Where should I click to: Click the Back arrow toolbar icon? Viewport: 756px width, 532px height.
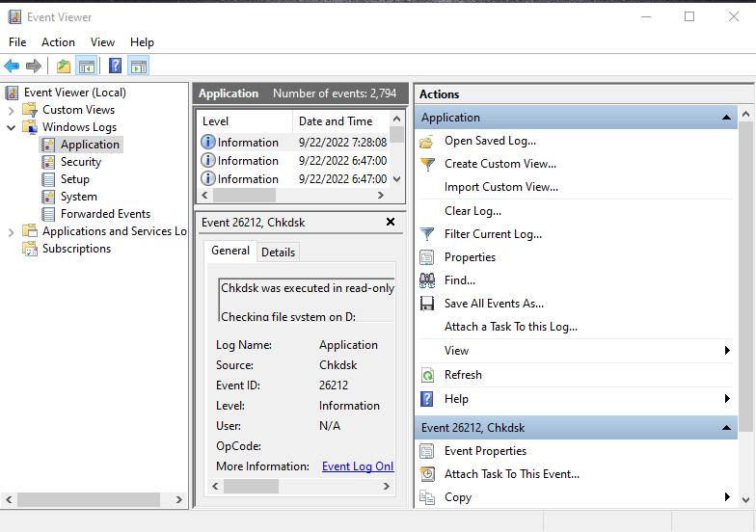12,66
